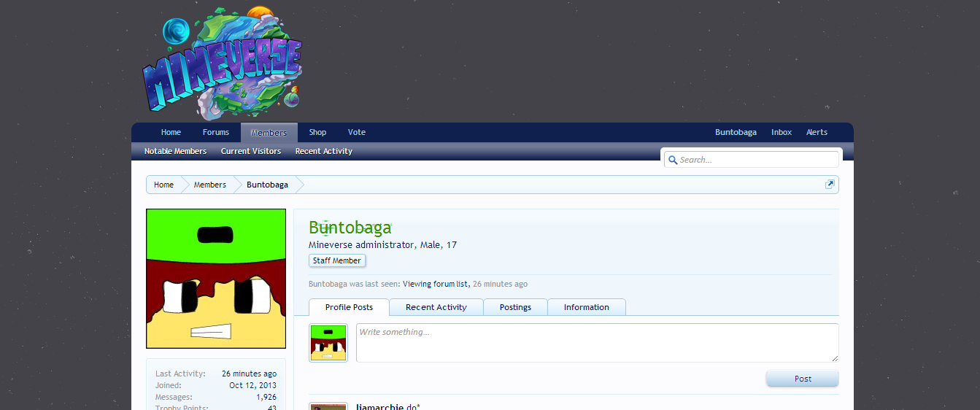Click the Buntobaga username heading
This screenshot has width=980, height=410.
click(x=350, y=228)
